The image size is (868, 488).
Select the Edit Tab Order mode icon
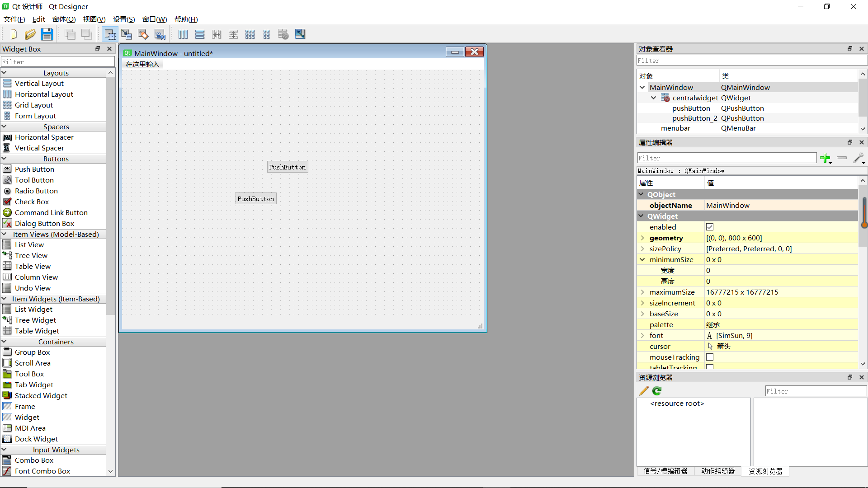(x=160, y=34)
